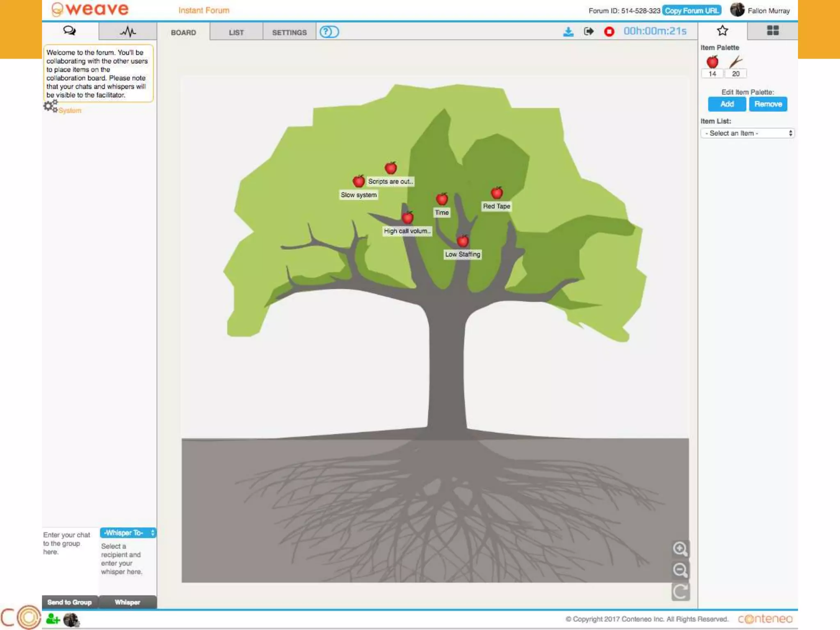
Task: Open the grid layout panel tab
Action: pos(773,31)
